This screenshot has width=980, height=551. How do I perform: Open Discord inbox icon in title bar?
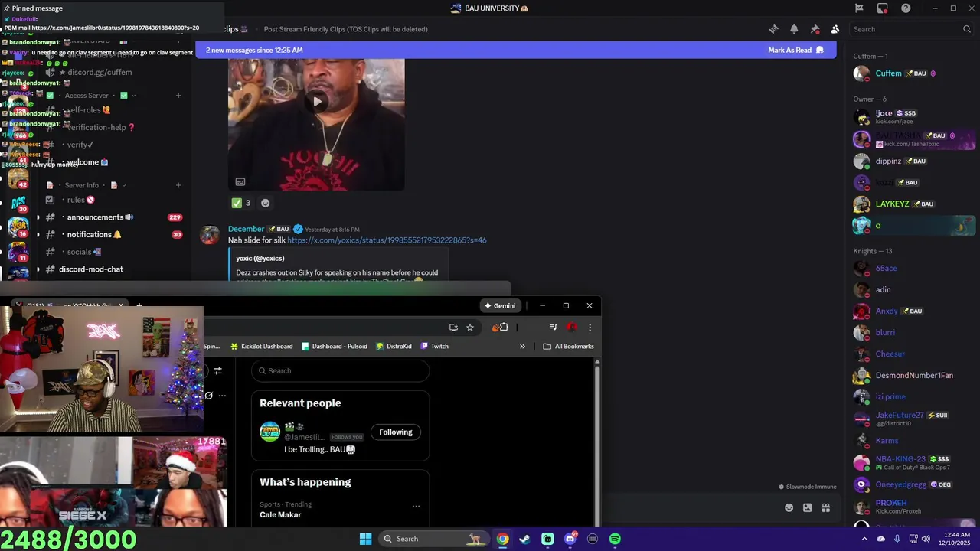(883, 8)
